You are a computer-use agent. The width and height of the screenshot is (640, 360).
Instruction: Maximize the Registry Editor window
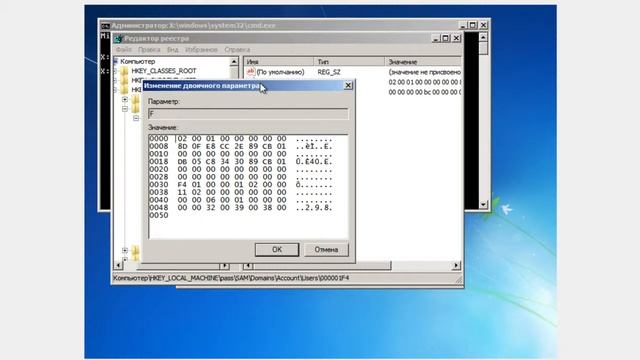(445, 38)
